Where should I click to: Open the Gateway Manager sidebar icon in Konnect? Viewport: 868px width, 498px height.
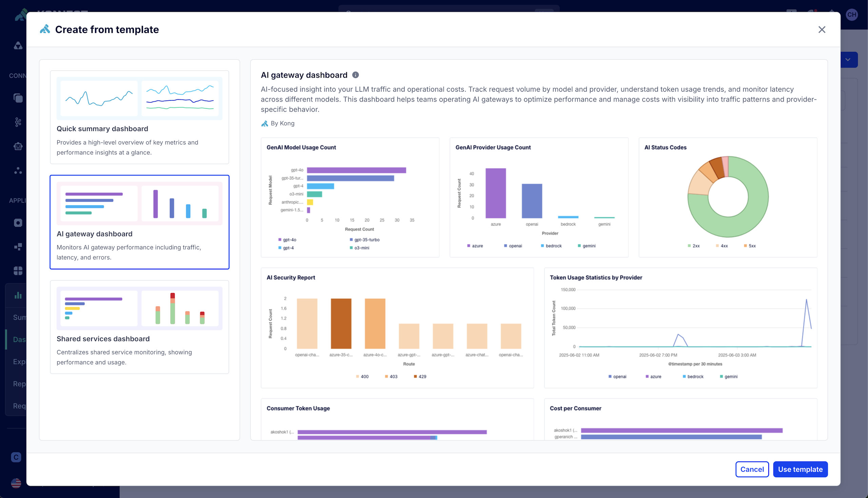coord(18,98)
